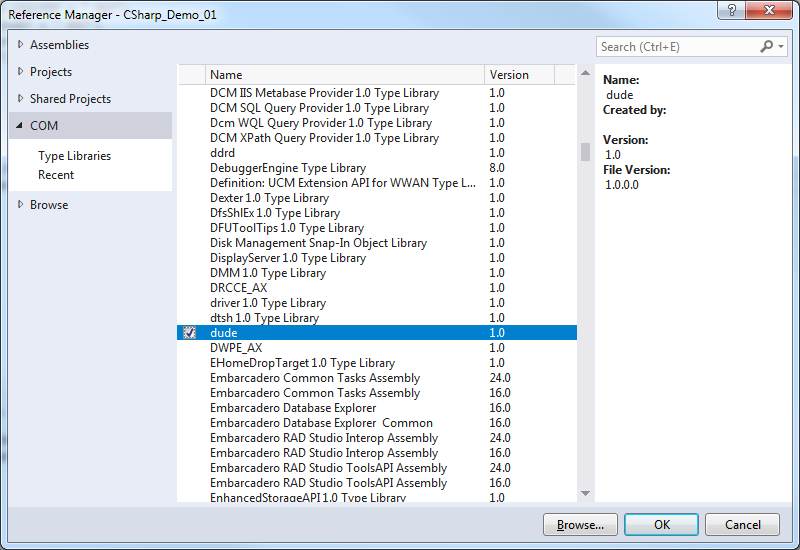Image resolution: width=800 pixels, height=550 pixels.
Task: Open the help question mark button
Action: point(731,10)
